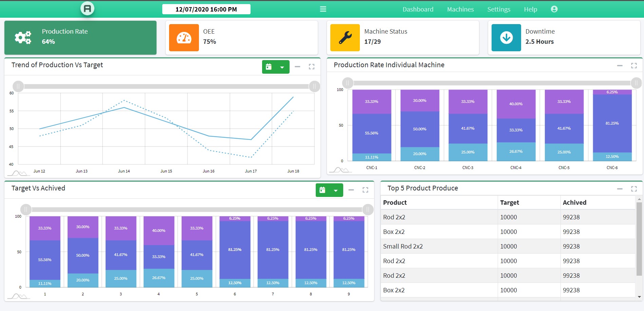Expand Production Rate Individual Machine to fullscreen
The height and width of the screenshot is (311, 644).
tap(633, 66)
